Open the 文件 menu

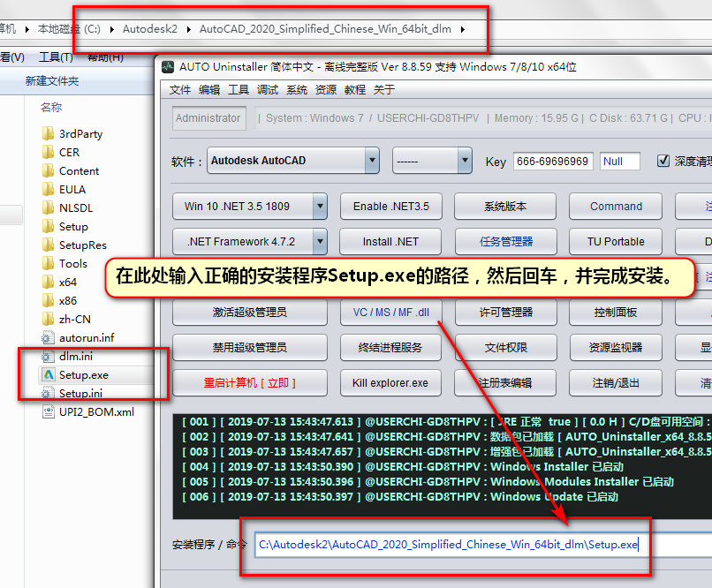click(180, 90)
